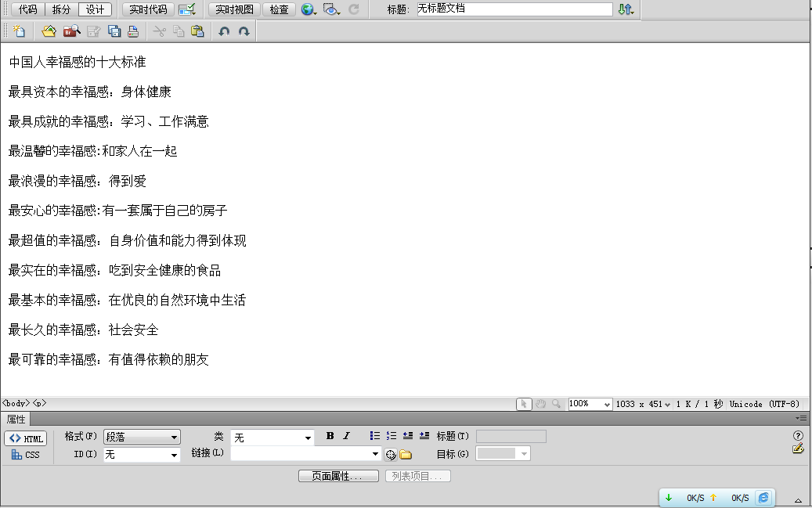Image resolution: width=812 pixels, height=508 pixels.
Task: Click the 页面属性 button
Action: (x=338, y=476)
